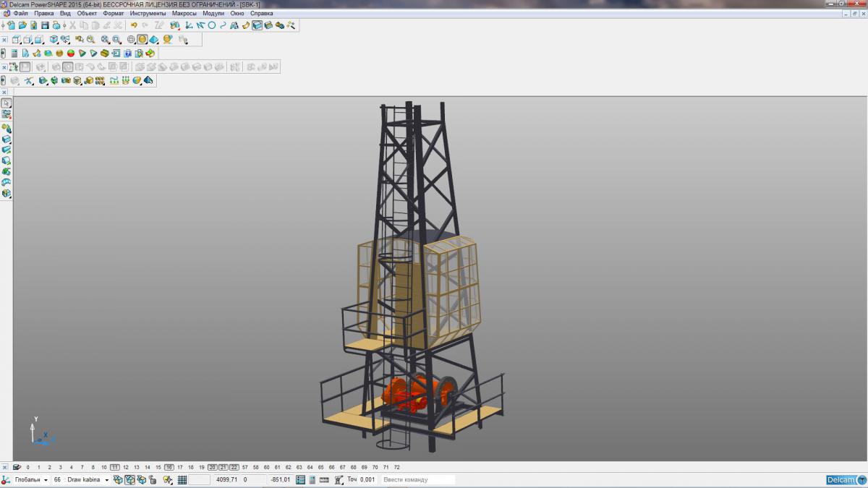The height and width of the screenshot is (488, 868).
Task: Select the Surface tool icon
Action: click(245, 25)
